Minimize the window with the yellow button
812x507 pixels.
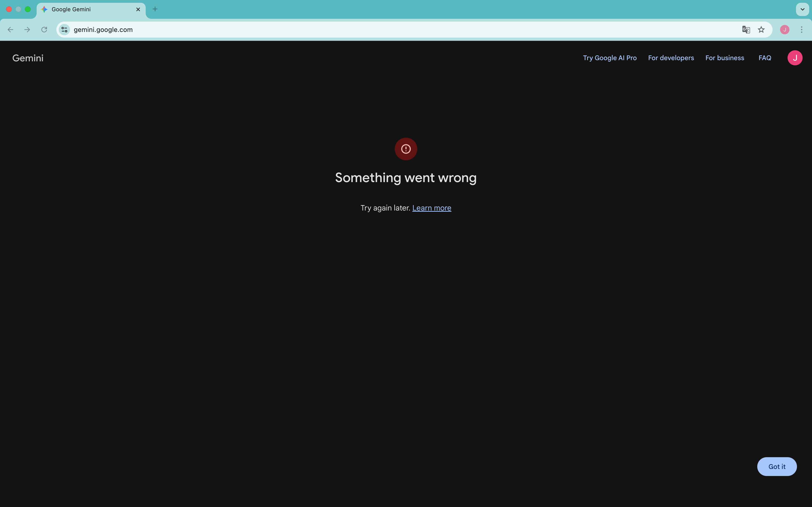(x=18, y=9)
